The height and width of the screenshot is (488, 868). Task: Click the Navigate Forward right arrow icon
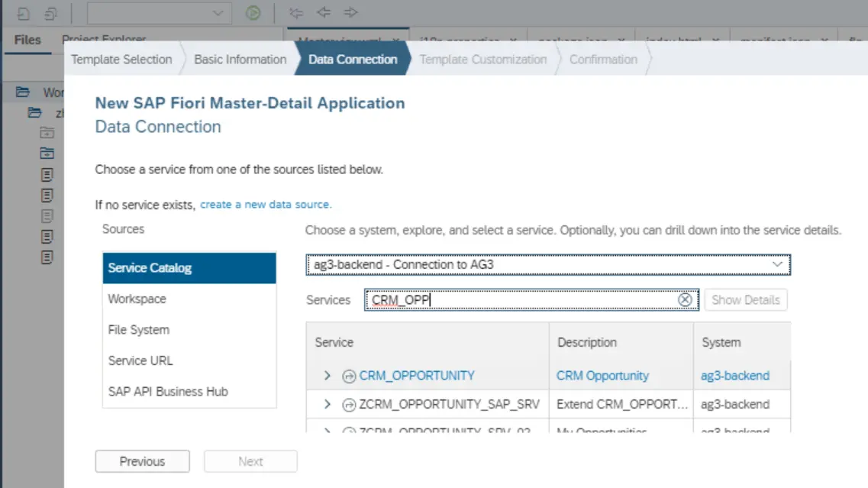click(351, 12)
